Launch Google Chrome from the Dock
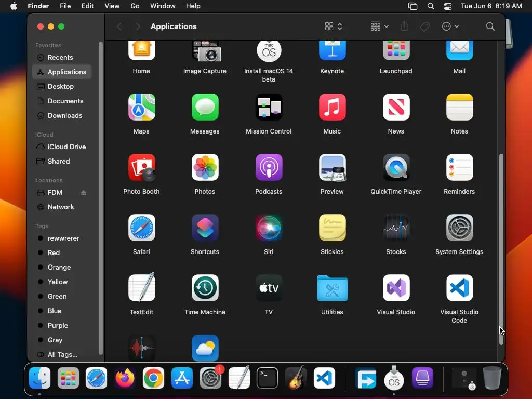532x399 pixels. 153,378
